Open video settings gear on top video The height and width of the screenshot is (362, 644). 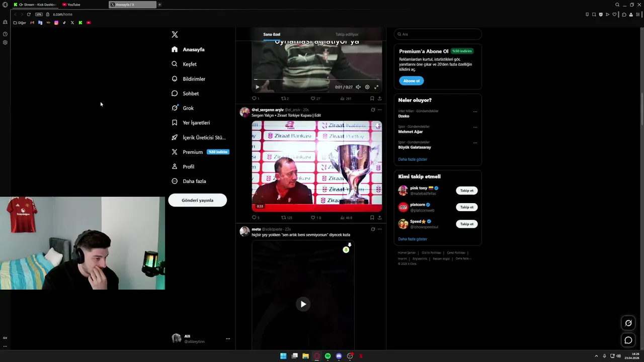click(367, 87)
